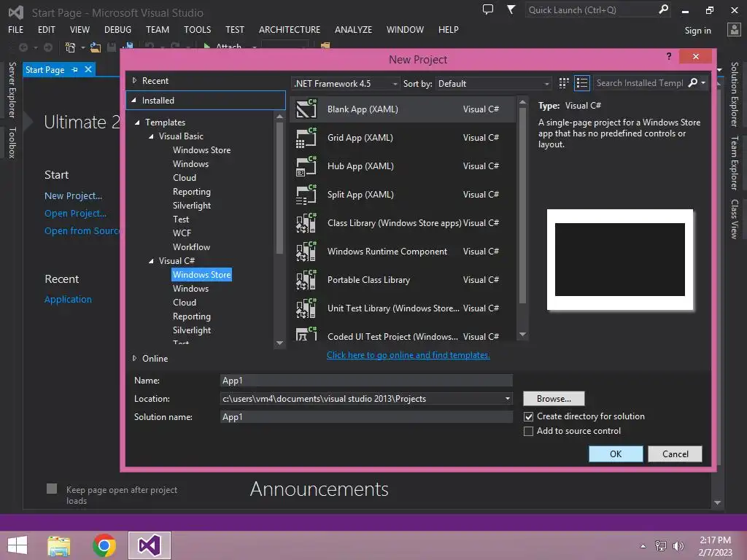Viewport: 747px width, 560px height.
Task: Open Google Chrome from the taskbar
Action: coord(104,545)
